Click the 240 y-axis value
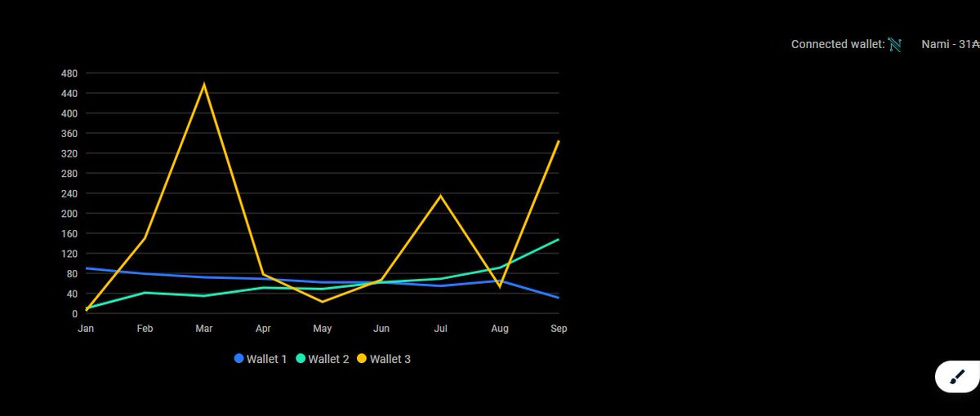 pos(69,193)
